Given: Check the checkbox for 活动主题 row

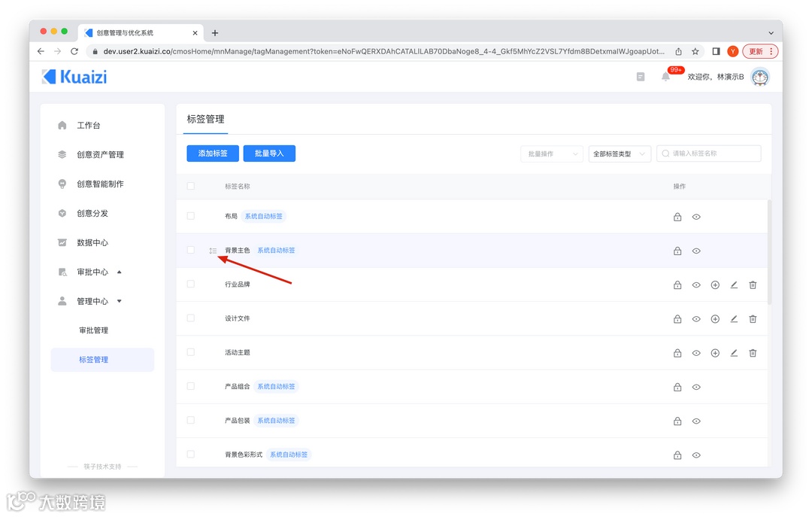Looking at the screenshot, I should (x=190, y=352).
